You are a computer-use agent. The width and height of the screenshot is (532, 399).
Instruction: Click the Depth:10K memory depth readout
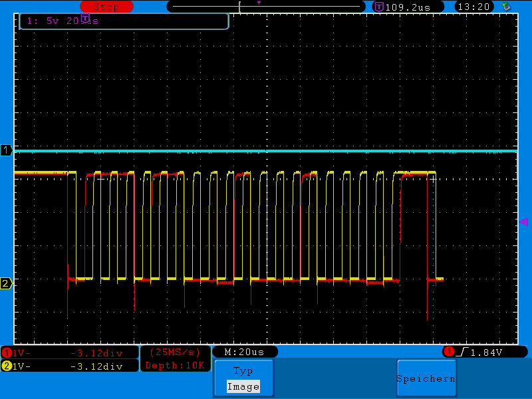175,365
